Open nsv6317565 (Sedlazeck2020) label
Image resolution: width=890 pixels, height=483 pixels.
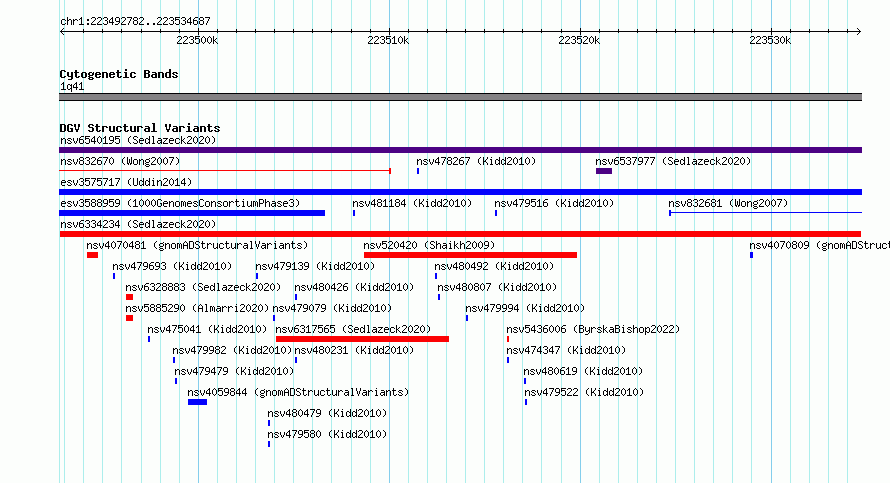pyautogui.click(x=353, y=329)
